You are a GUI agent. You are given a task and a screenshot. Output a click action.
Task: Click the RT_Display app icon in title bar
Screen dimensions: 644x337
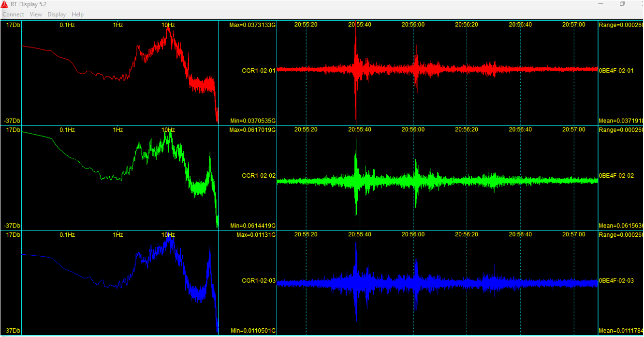pyautogui.click(x=4, y=4)
